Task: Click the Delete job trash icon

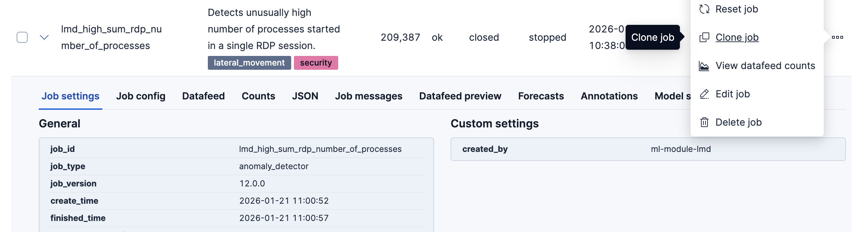Action: (x=704, y=122)
